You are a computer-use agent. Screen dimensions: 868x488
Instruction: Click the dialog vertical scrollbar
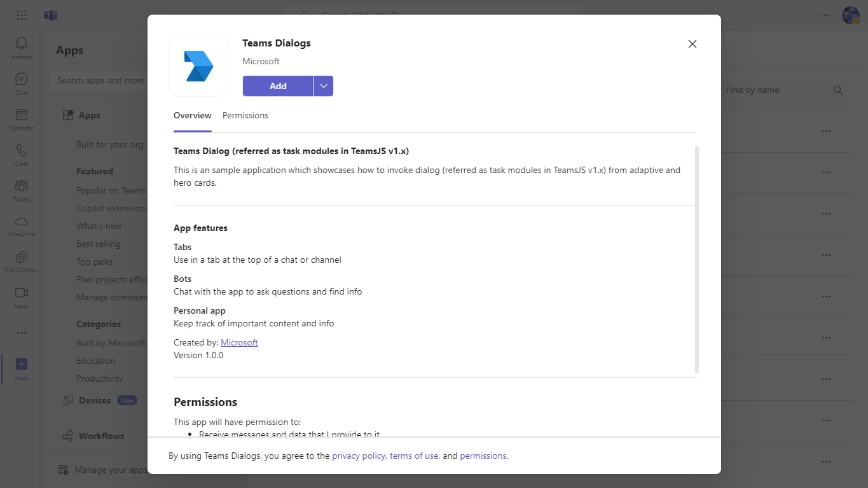[x=697, y=259]
